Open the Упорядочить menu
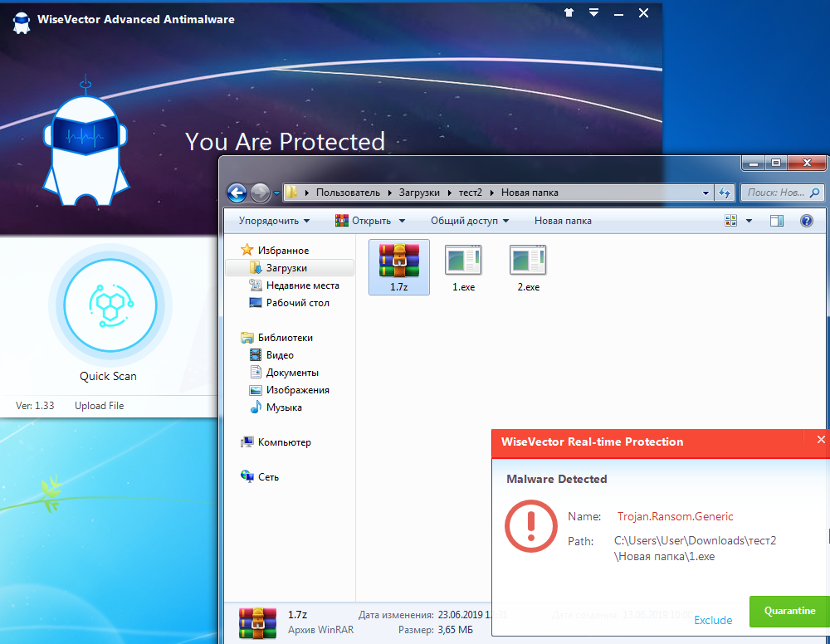This screenshot has width=830, height=644. [x=274, y=221]
